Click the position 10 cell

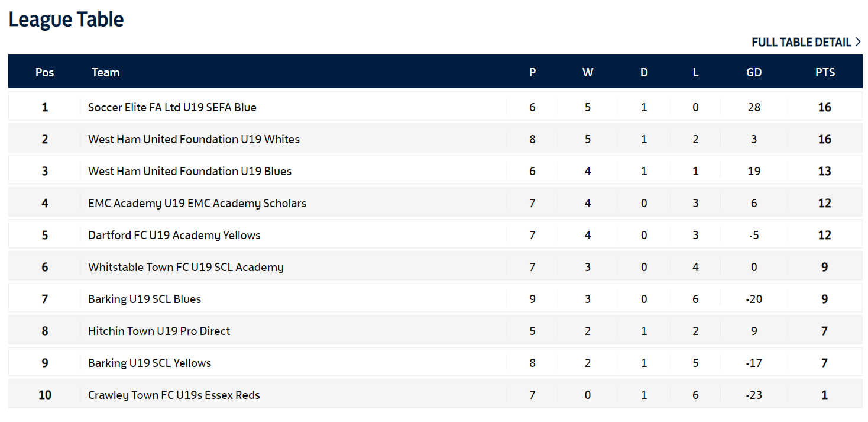click(45, 395)
